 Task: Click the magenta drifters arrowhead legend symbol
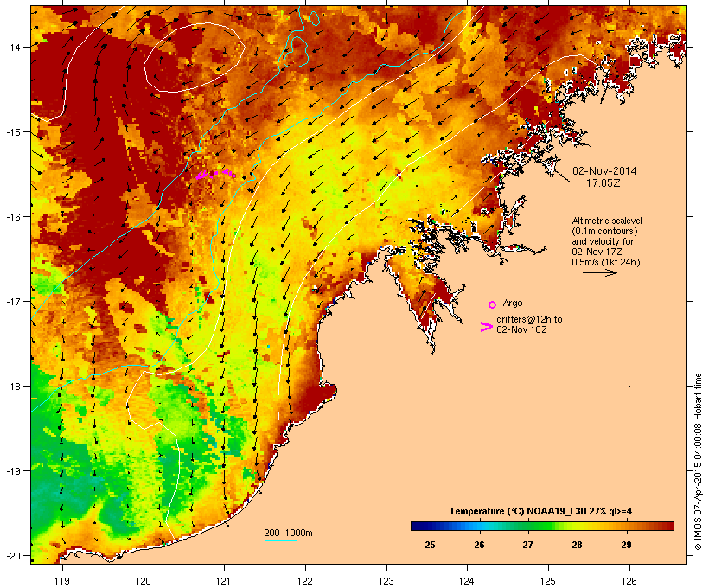[486, 327]
